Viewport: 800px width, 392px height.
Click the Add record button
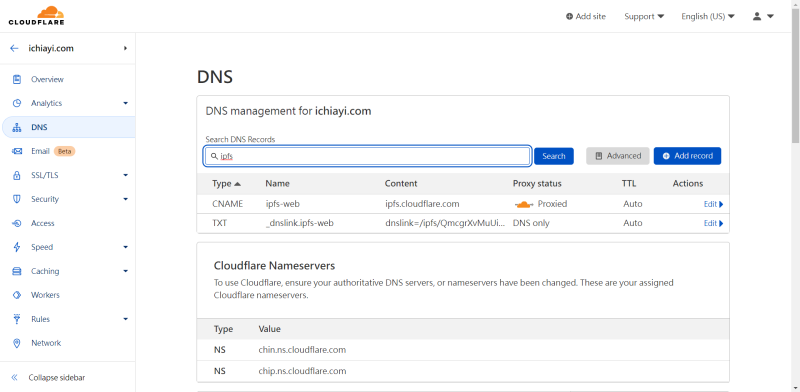pyautogui.click(x=687, y=156)
